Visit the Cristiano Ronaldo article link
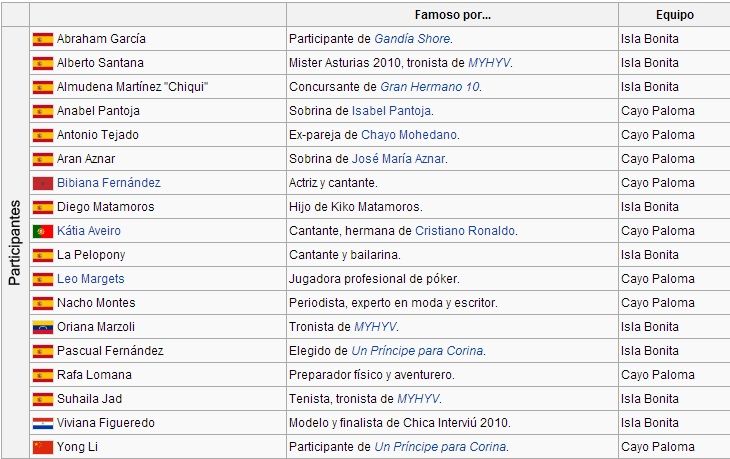Screen dimensions: 730x459 pyautogui.click(x=465, y=231)
